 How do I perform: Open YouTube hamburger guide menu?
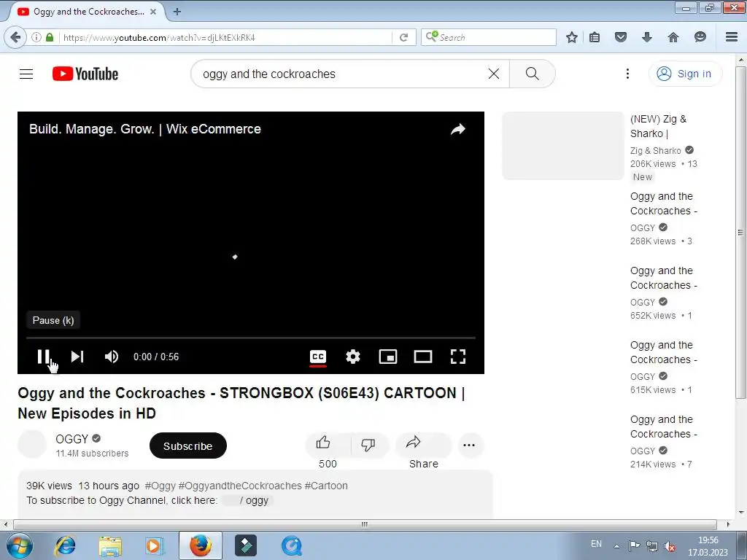(x=26, y=74)
